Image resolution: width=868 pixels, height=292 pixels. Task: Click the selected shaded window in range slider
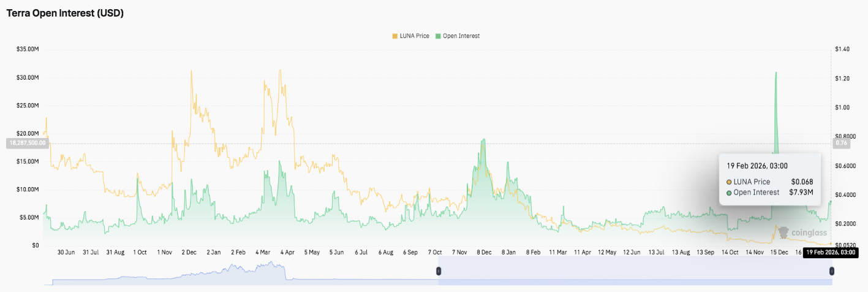point(634,271)
